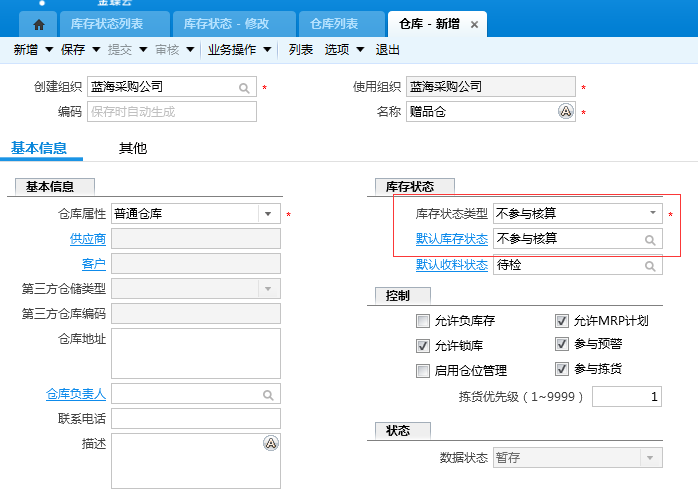Viewport: 698px width, 498px height.
Task: Click the home icon tab
Action: coord(39,24)
